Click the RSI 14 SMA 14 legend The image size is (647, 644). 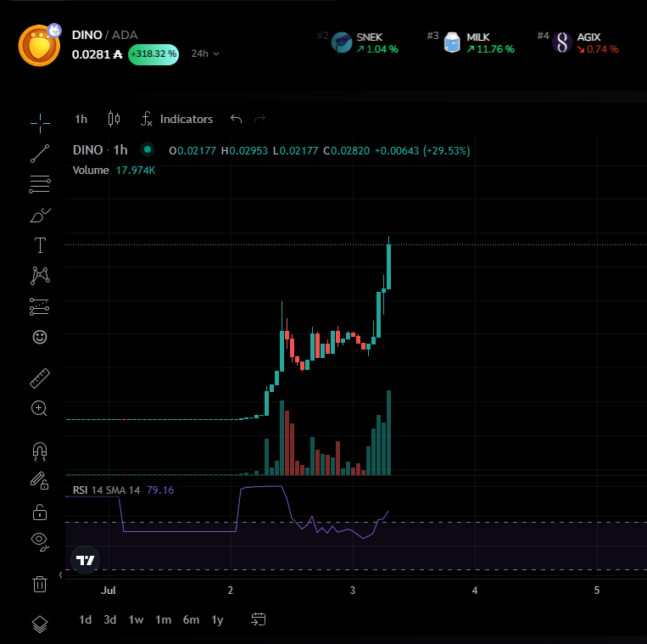pyautogui.click(x=107, y=490)
